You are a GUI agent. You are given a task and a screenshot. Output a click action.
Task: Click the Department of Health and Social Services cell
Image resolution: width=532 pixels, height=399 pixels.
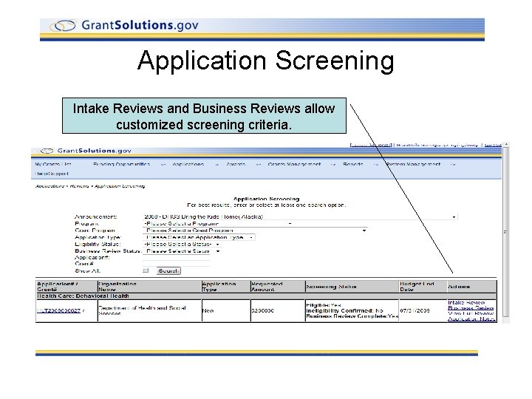point(149,311)
